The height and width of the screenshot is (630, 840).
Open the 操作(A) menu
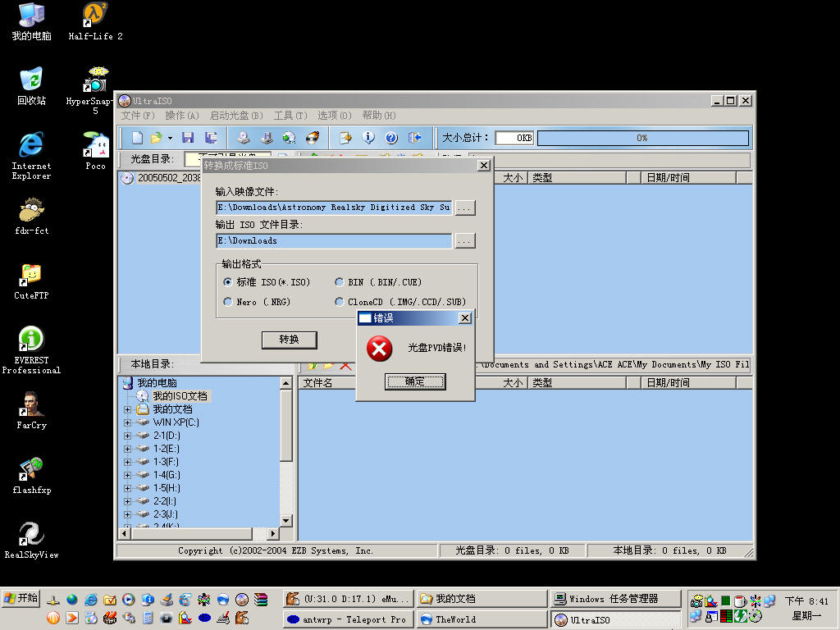point(182,115)
